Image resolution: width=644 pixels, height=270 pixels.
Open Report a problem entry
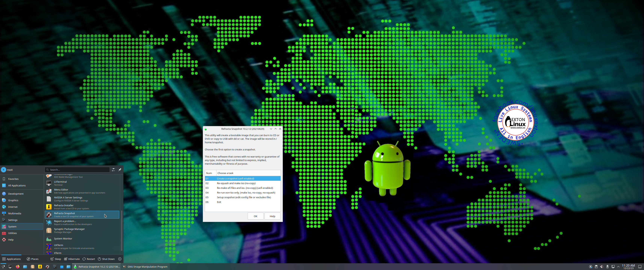[x=82, y=222]
